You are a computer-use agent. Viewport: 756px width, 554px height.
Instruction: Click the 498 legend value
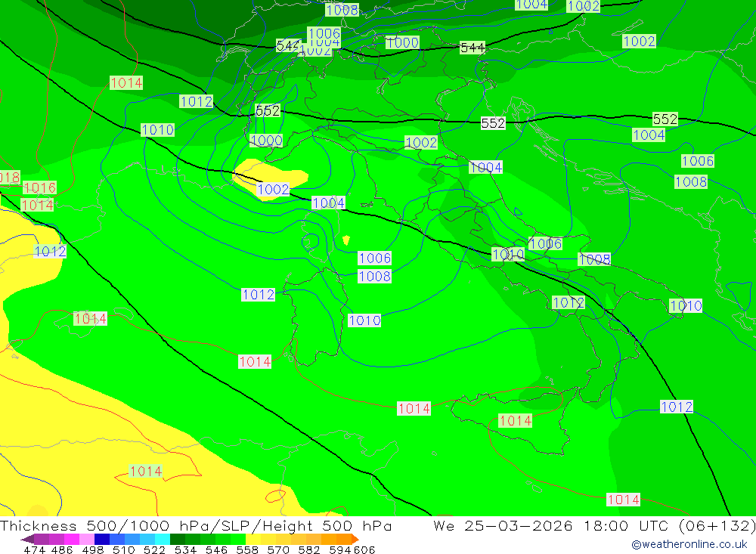93,549
